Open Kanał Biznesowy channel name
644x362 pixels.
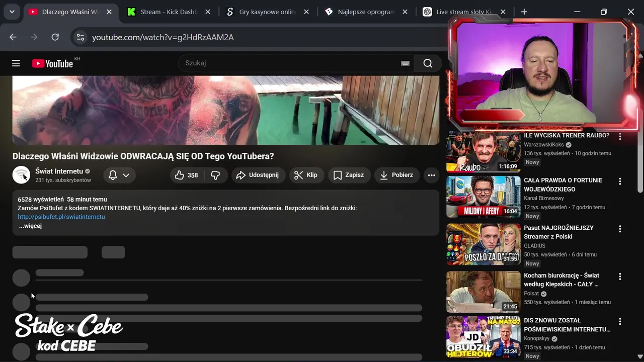point(543,199)
